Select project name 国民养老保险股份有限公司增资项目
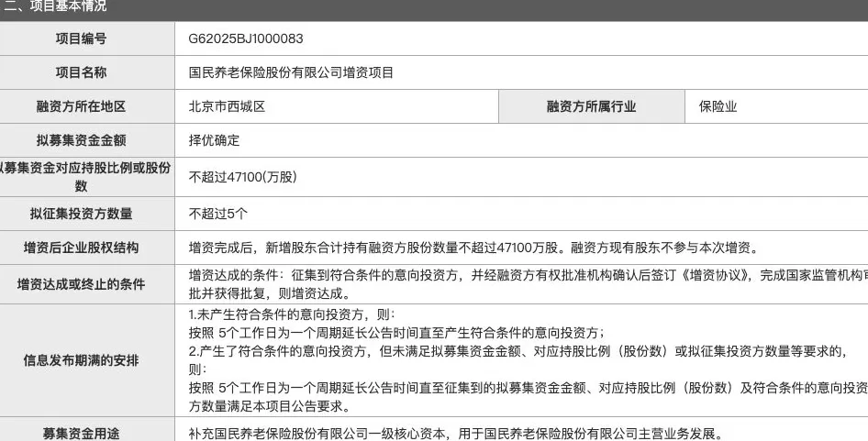 [x=291, y=72]
